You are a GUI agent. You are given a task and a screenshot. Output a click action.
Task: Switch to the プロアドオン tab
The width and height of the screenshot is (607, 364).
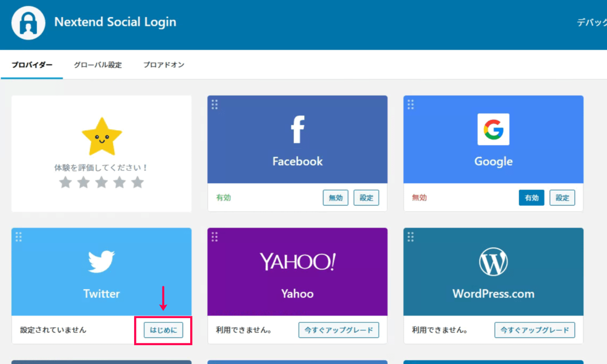click(164, 65)
